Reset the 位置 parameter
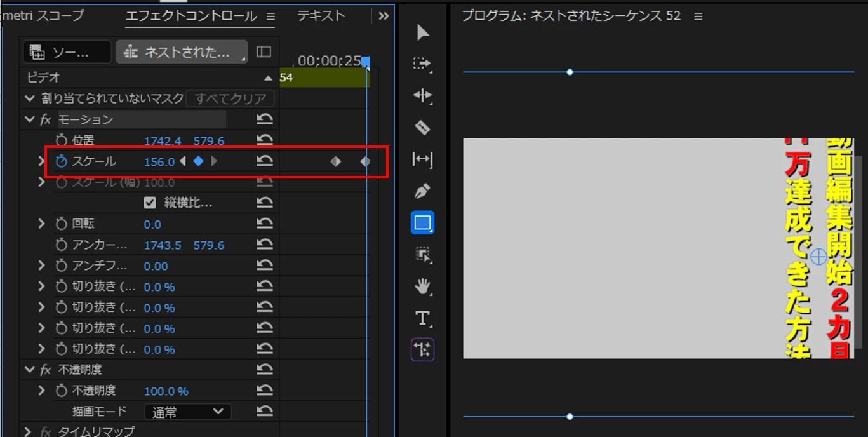868x437 pixels. pyautogui.click(x=265, y=140)
